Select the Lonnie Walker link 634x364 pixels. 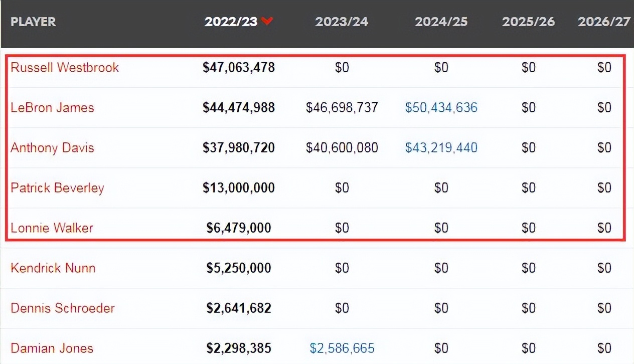pos(52,228)
